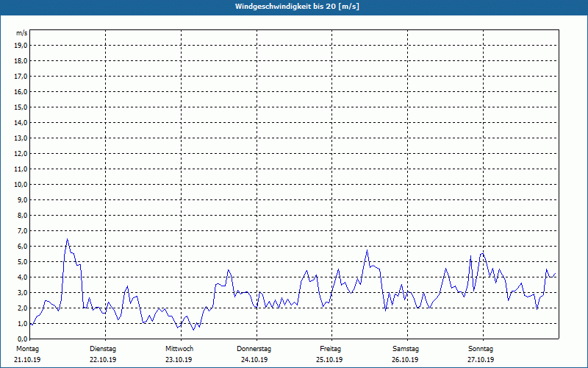588x368 pixels.
Task: Click the 3,0 y-axis label
Action: [x=23, y=292]
